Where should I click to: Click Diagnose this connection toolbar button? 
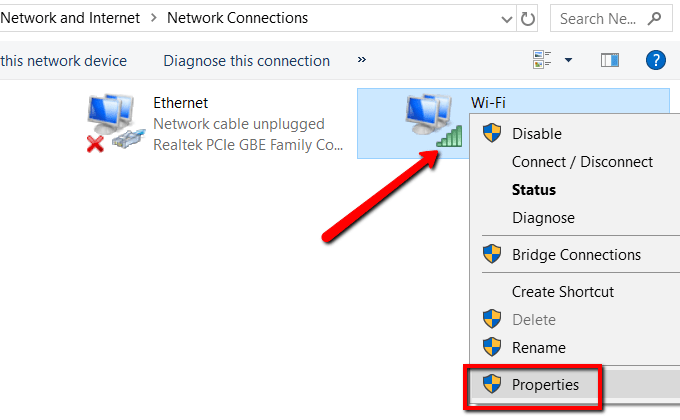[246, 61]
